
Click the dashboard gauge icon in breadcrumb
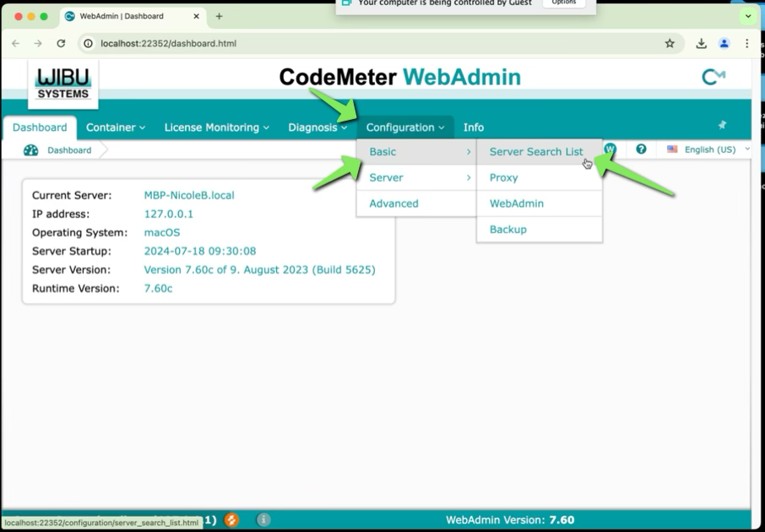point(31,150)
